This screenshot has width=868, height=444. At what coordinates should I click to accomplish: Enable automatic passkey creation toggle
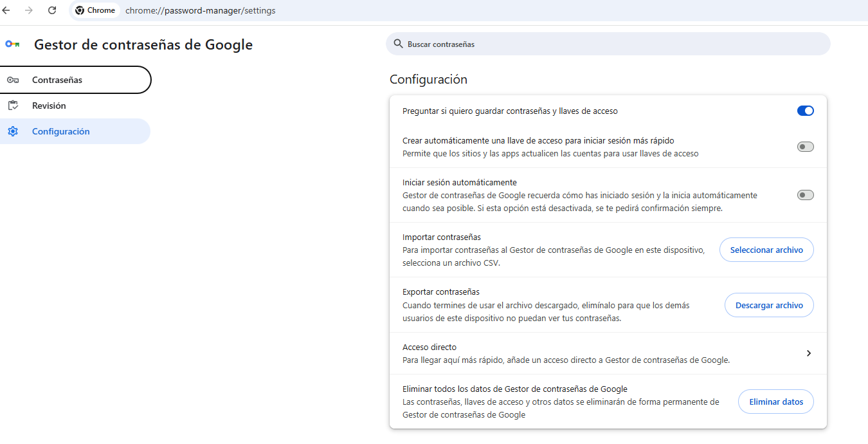click(806, 147)
